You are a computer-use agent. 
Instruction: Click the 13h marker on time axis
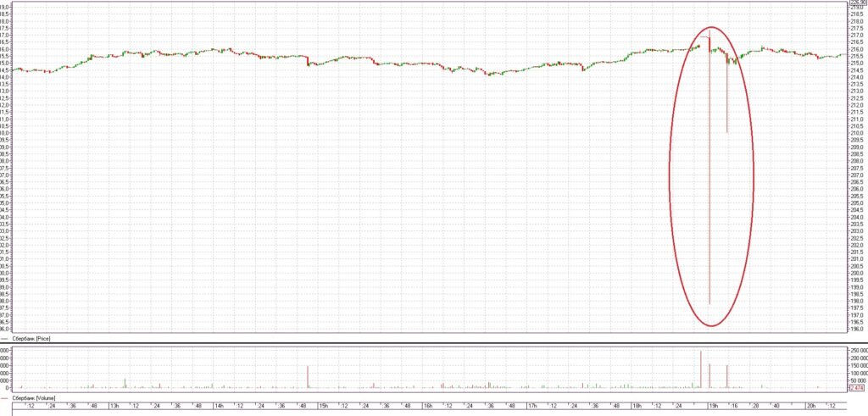pos(114,406)
